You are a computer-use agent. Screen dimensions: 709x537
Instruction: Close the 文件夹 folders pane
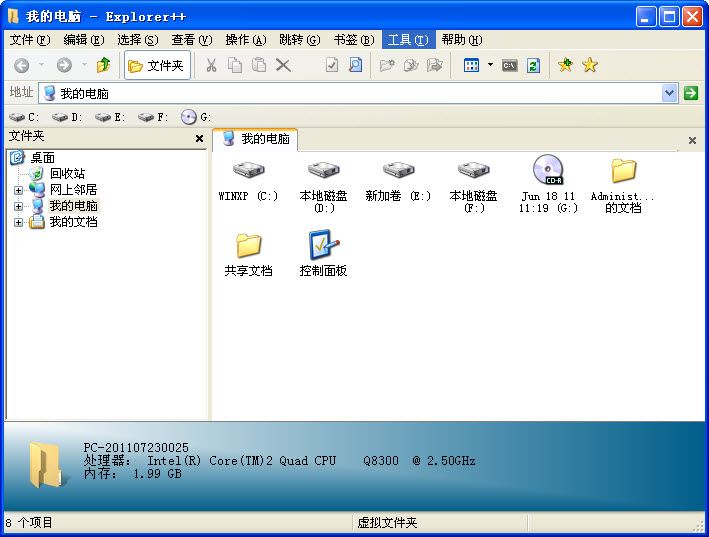[199, 138]
